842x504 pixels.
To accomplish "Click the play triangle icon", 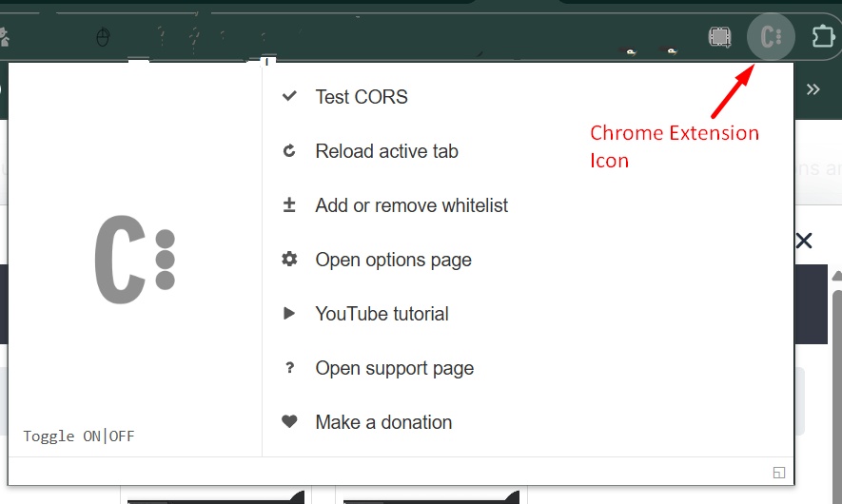I will (x=289, y=314).
